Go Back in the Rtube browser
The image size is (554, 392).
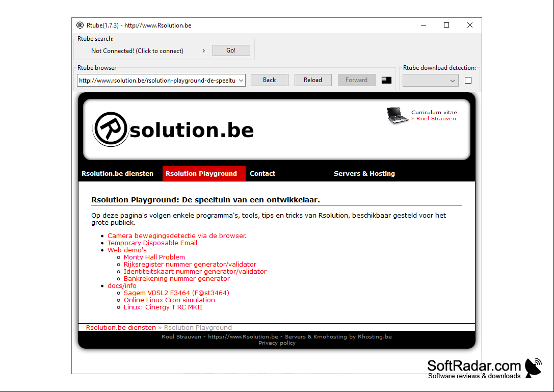click(x=269, y=80)
